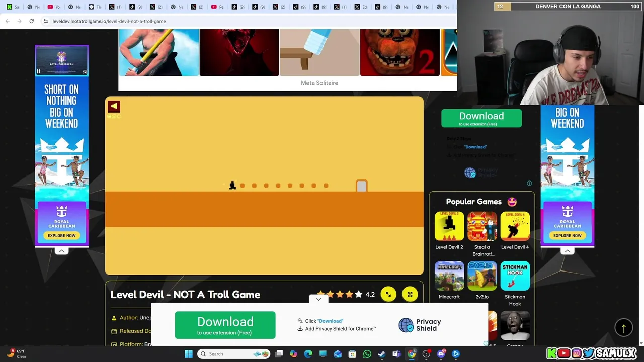Image resolution: width=644 pixels, height=362 pixels.
Task: Click the ad info icon below Privacy Shield
Action: pyautogui.click(x=529, y=183)
